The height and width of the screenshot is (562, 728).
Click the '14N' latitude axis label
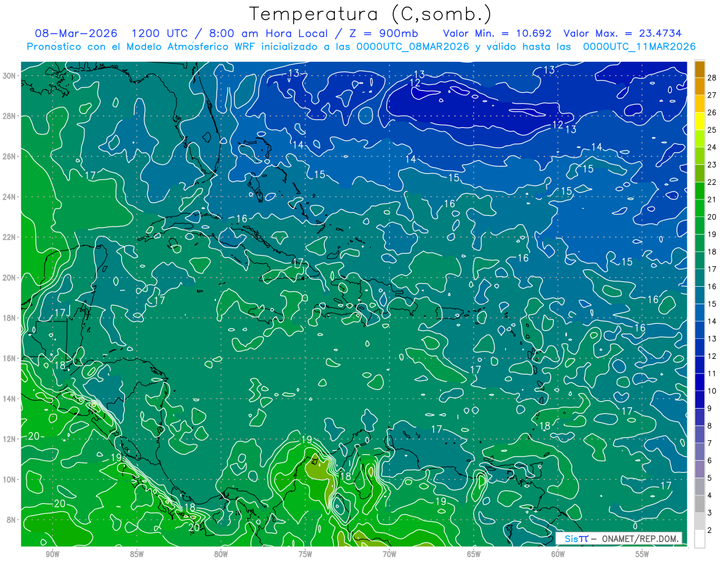coord(10,399)
